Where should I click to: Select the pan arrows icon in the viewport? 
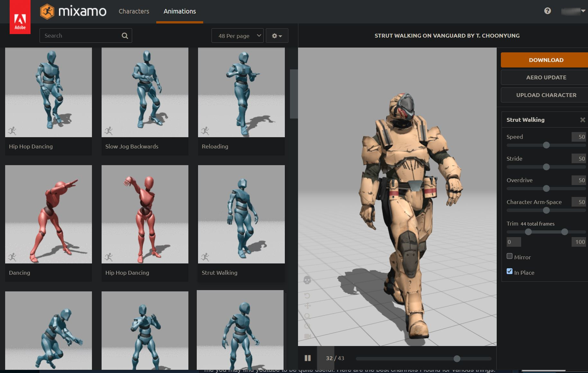307,306
